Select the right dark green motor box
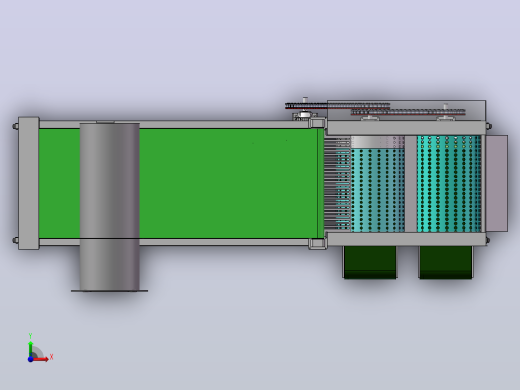 pos(446,262)
